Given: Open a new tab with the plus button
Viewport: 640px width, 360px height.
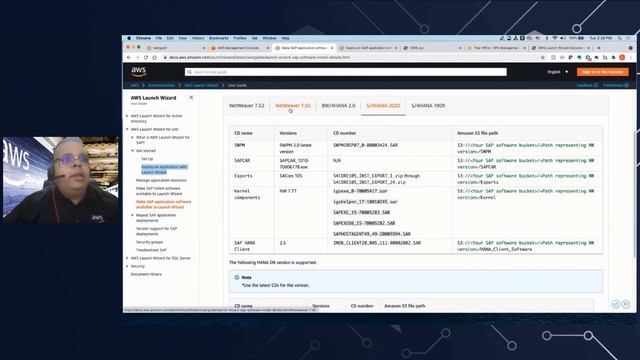Looking at the screenshot, I should tap(599, 48).
